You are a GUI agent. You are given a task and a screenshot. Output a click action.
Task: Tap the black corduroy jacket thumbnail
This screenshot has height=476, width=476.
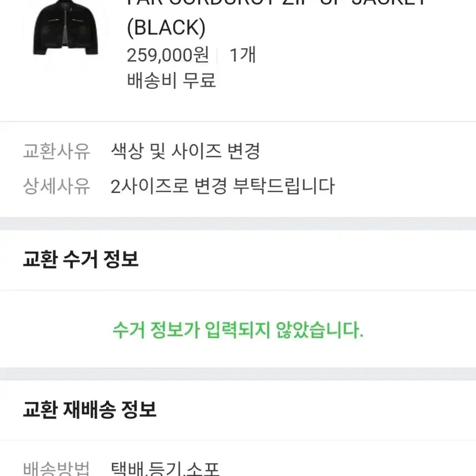pos(65,29)
